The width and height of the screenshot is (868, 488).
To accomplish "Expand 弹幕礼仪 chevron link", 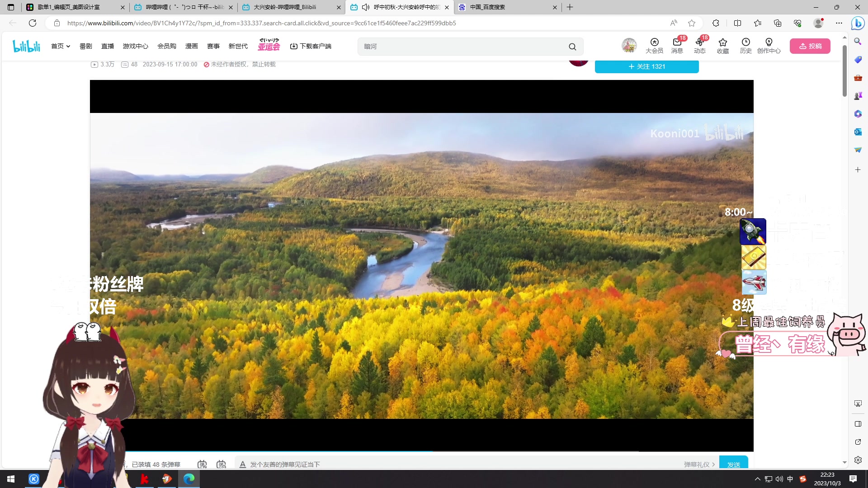I will 699,465.
